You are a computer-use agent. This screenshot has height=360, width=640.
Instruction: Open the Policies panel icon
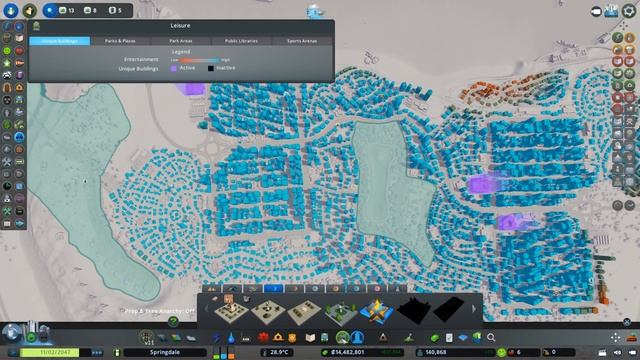449,338
